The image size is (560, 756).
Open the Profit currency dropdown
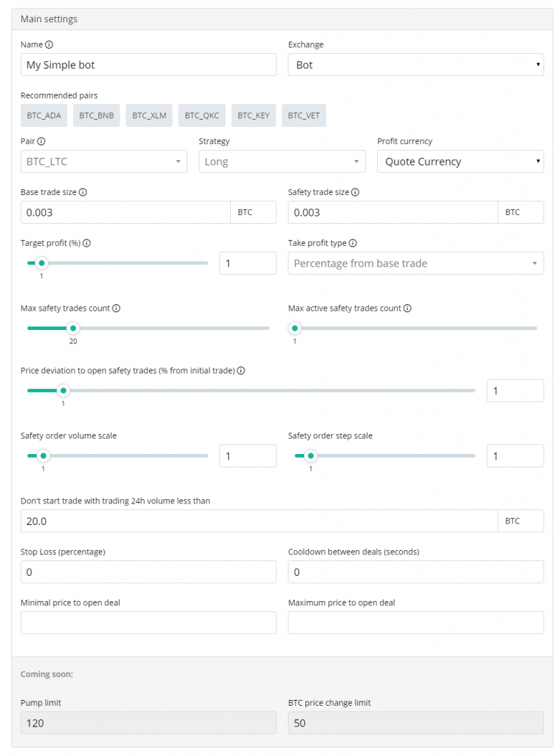(460, 162)
